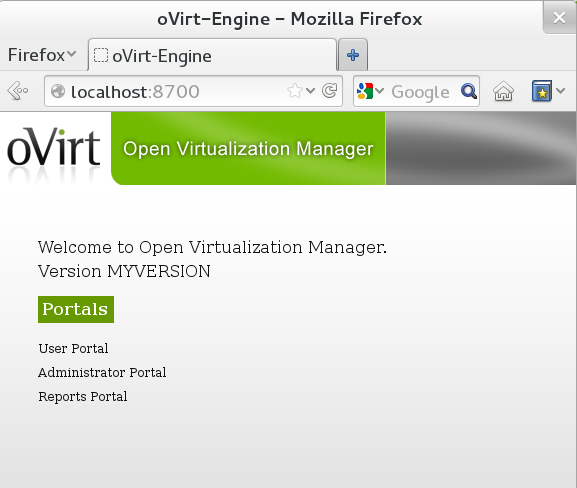Expand the bookmarks button dropdown arrow
The height and width of the screenshot is (488, 577).
[560, 91]
